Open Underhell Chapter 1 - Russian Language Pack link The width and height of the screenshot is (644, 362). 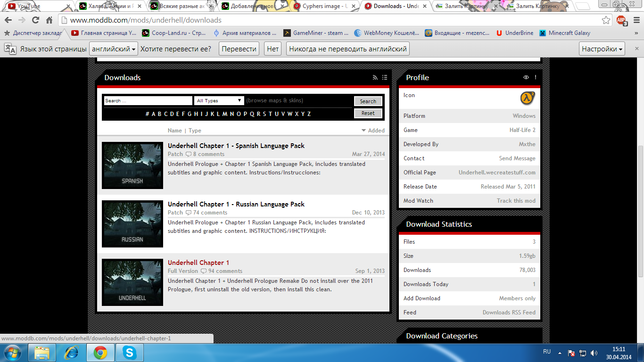click(x=236, y=204)
